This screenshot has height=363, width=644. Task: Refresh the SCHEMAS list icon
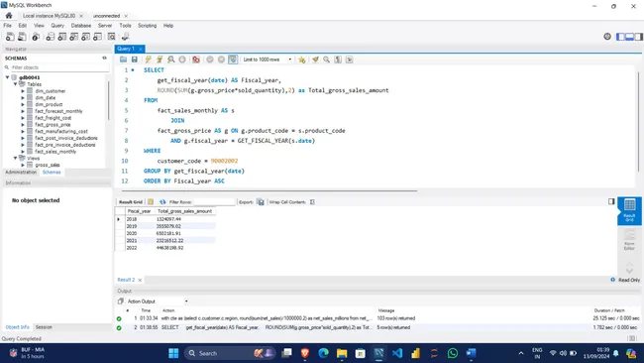104,58
